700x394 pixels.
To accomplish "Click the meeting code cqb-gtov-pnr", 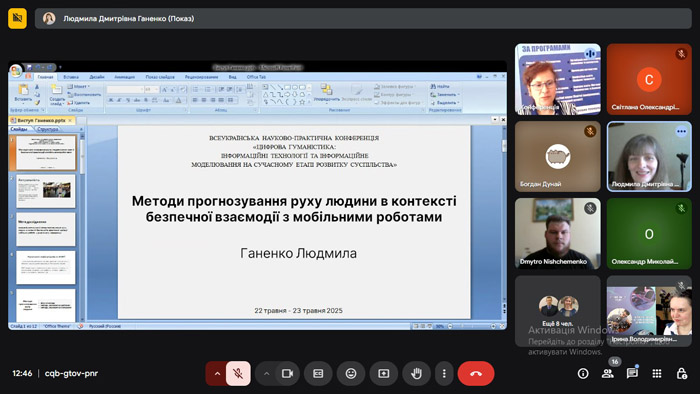I will (71, 373).
